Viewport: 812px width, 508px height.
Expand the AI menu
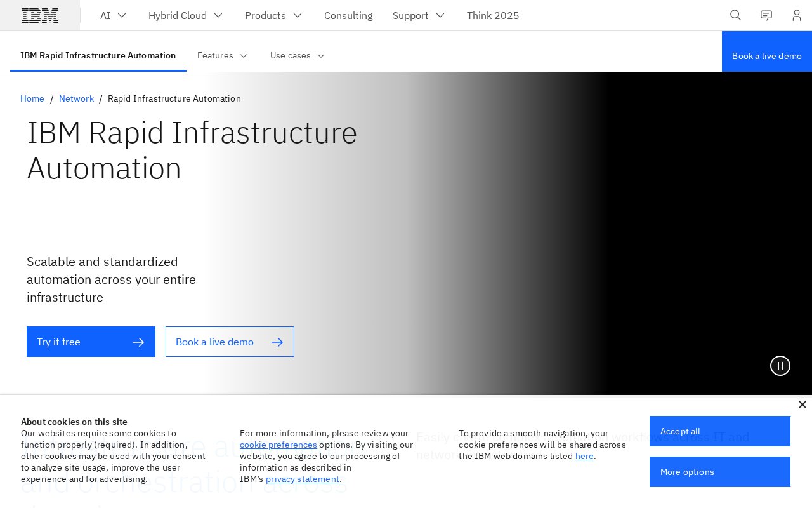click(114, 15)
